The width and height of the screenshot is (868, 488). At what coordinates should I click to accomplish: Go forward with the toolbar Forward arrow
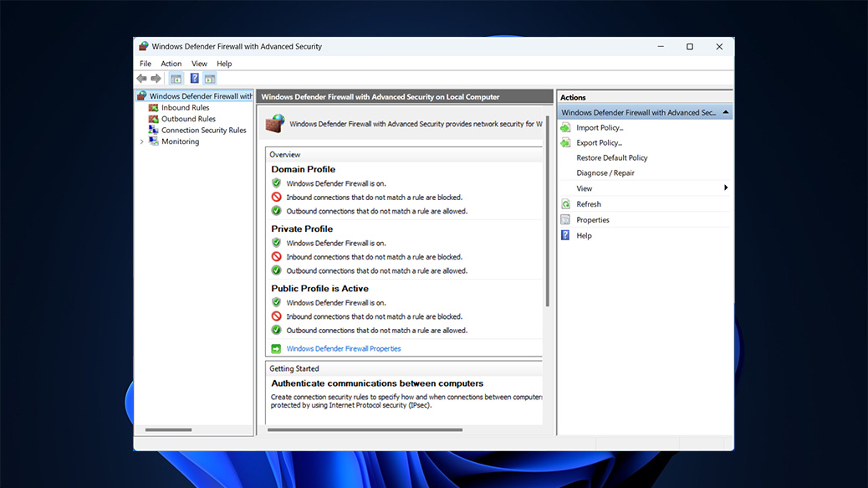[x=156, y=79]
